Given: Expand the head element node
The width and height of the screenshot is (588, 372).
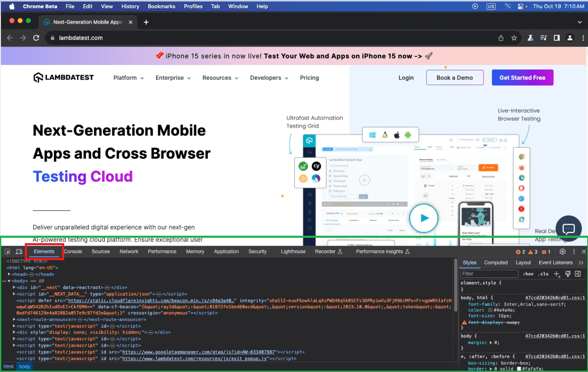Looking at the screenshot, I should (9, 274).
